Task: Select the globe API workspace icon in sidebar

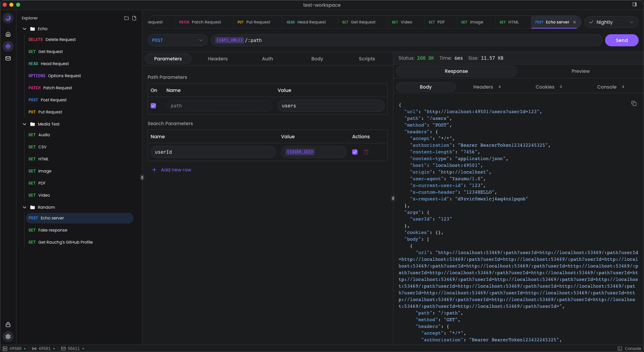Action: [8, 46]
